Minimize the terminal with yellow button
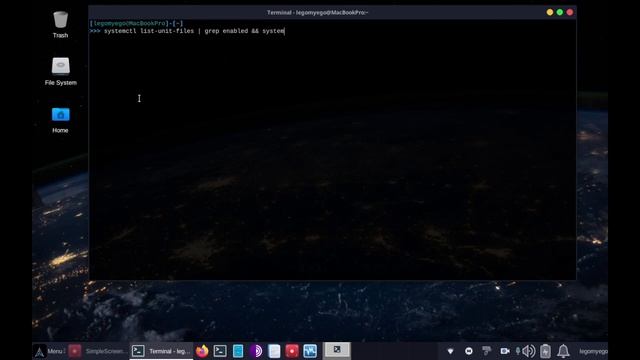The width and height of the screenshot is (640, 360). pos(550,12)
